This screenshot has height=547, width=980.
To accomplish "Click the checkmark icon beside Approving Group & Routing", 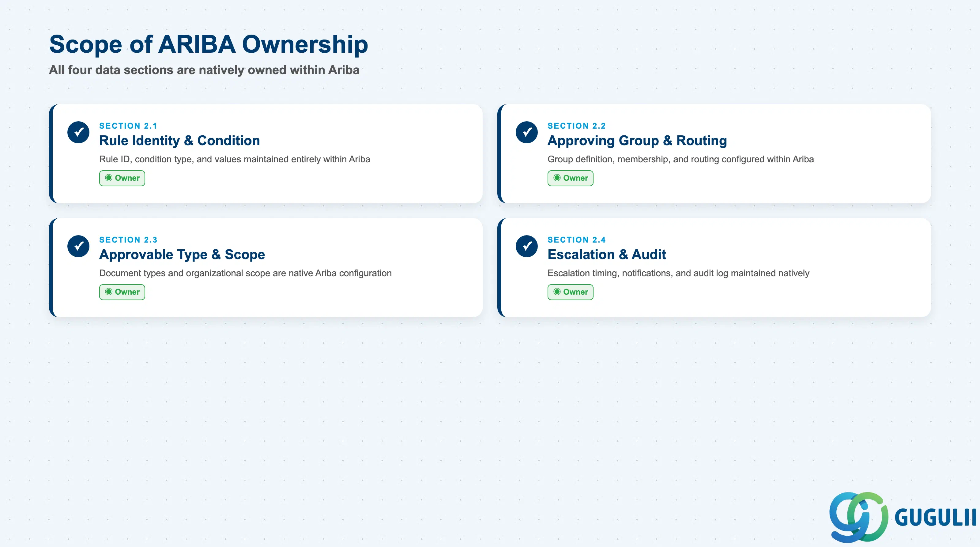I will 526,132.
